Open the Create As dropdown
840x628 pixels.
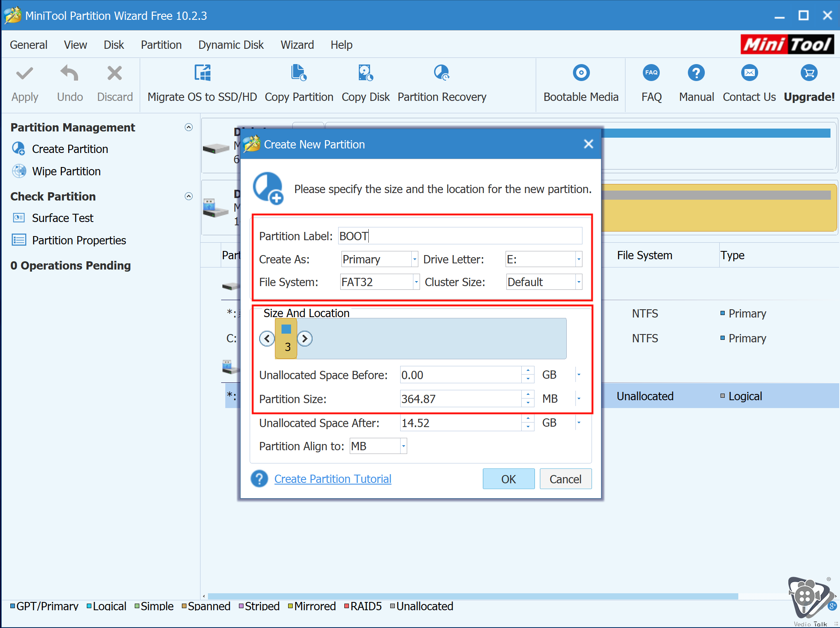[414, 259]
